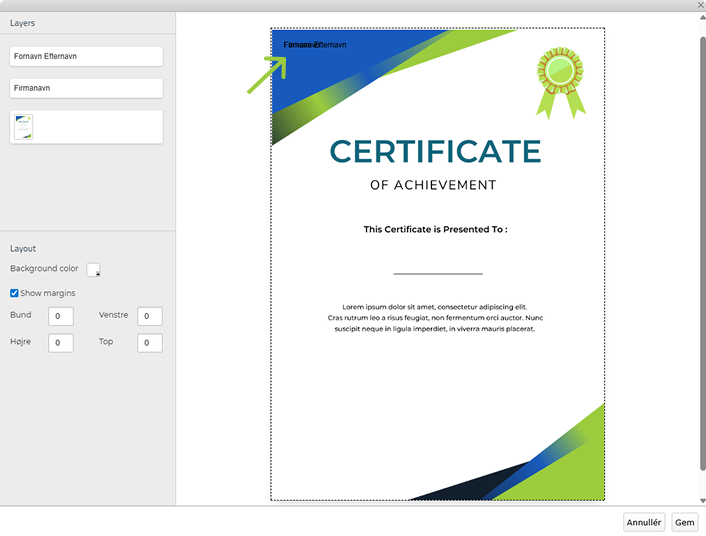706x536 pixels.
Task: Toggle the Show margins checkbox
Action: 14,293
